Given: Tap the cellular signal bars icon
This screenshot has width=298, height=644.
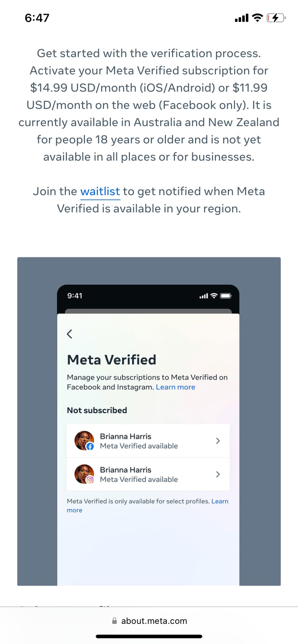Looking at the screenshot, I should click(x=241, y=18).
